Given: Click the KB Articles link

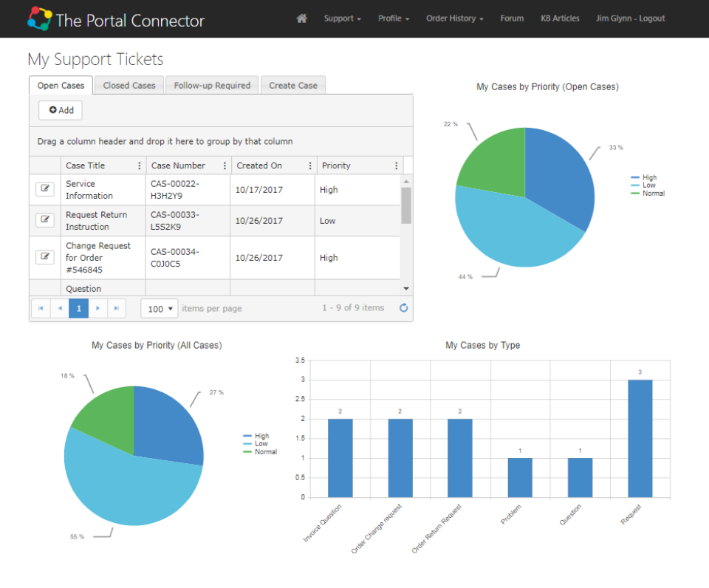Looking at the screenshot, I should pos(559,18).
